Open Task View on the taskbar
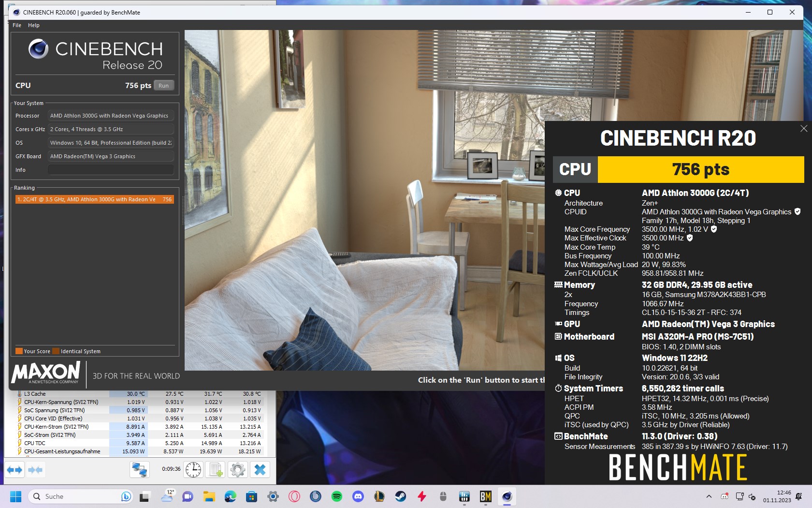Screen dimensions: 812x508 point(145,496)
